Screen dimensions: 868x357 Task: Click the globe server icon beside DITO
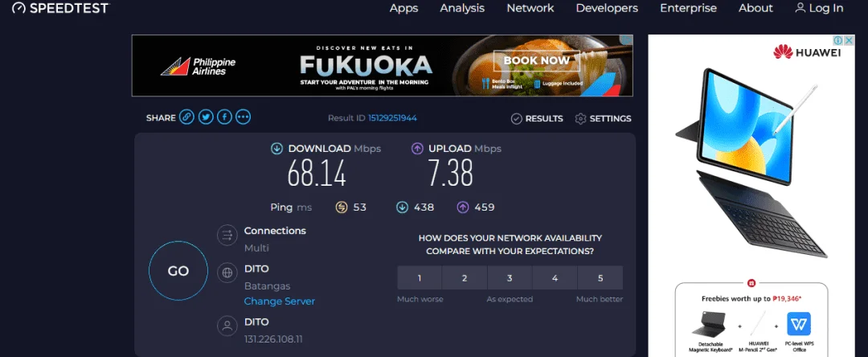[227, 273]
